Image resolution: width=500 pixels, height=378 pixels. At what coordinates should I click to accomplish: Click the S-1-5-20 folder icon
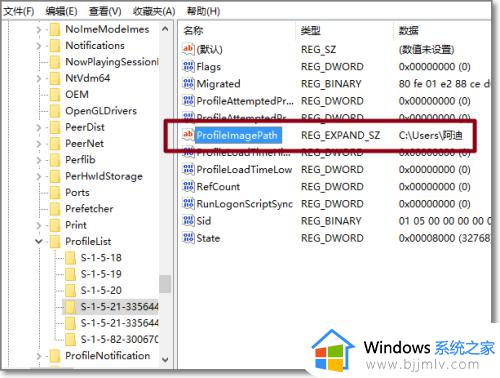70,291
